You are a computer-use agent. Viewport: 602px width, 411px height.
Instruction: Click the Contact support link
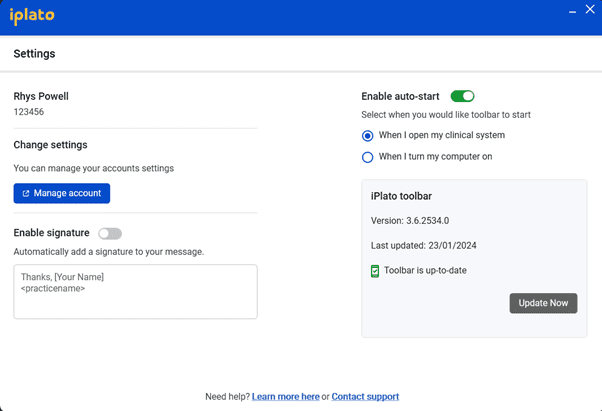coord(365,396)
